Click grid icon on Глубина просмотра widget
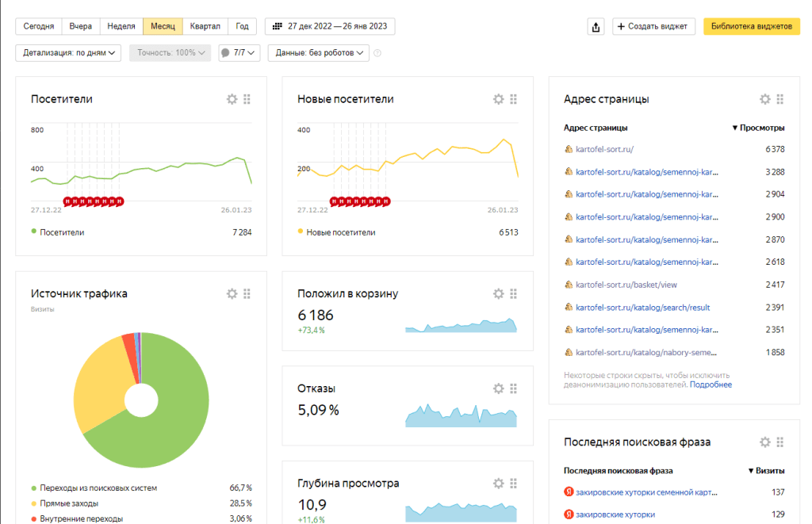Image resolution: width=812 pixels, height=524 pixels. point(513,483)
